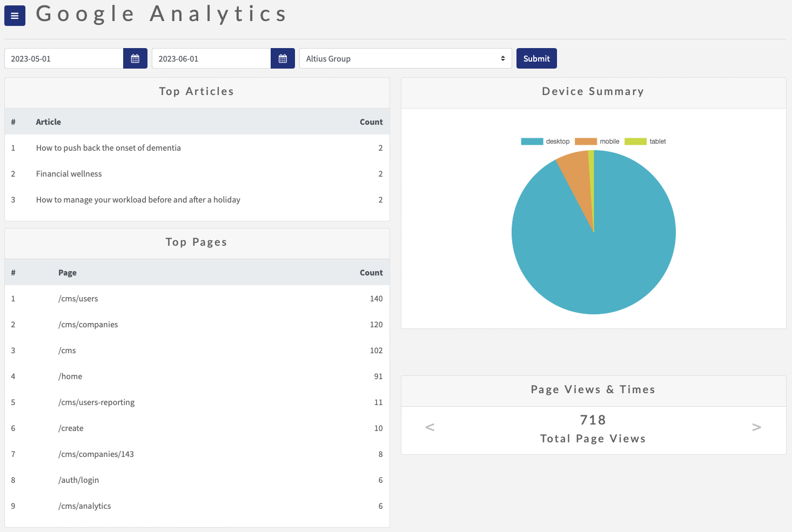Image resolution: width=792 pixels, height=532 pixels.
Task: Open the hamburger navigation menu
Action: click(14, 16)
